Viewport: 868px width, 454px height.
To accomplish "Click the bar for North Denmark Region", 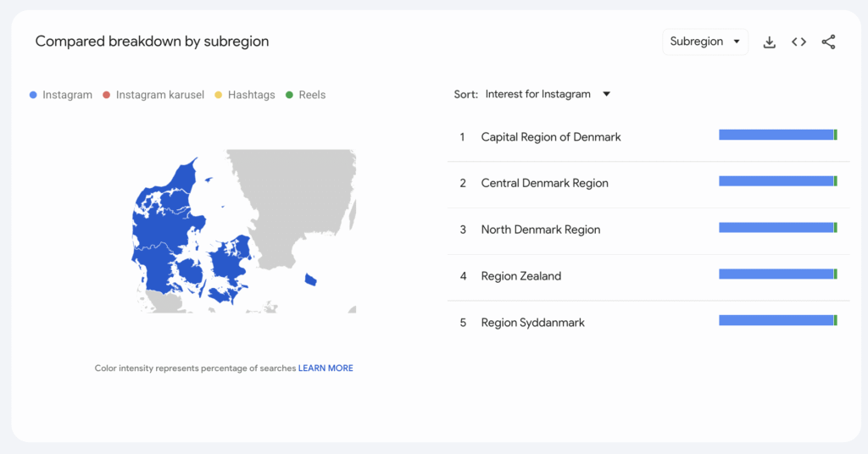I will pos(778,228).
